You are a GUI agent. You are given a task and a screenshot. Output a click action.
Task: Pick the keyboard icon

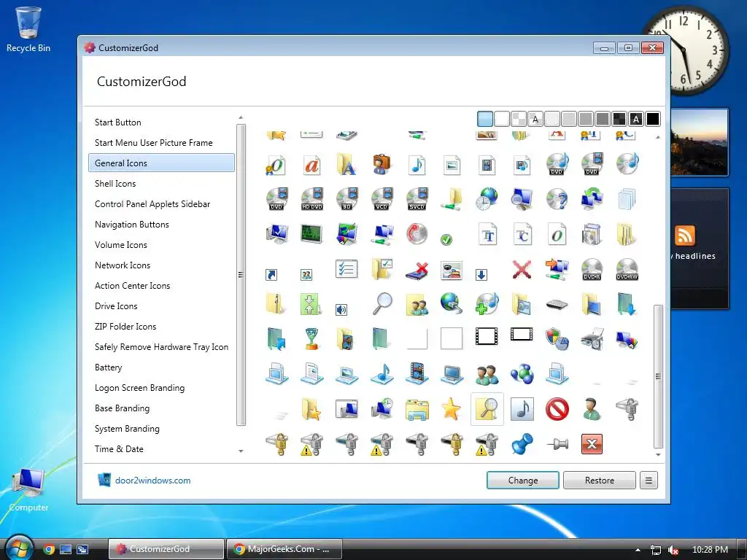click(557, 304)
